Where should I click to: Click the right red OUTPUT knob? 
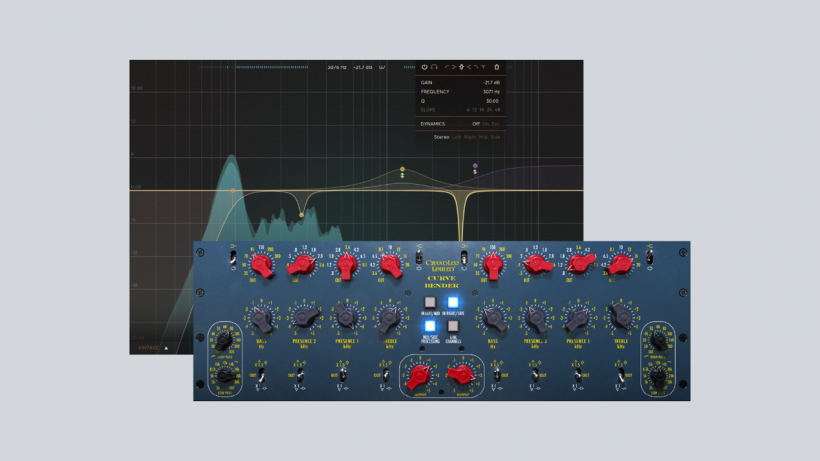(461, 374)
